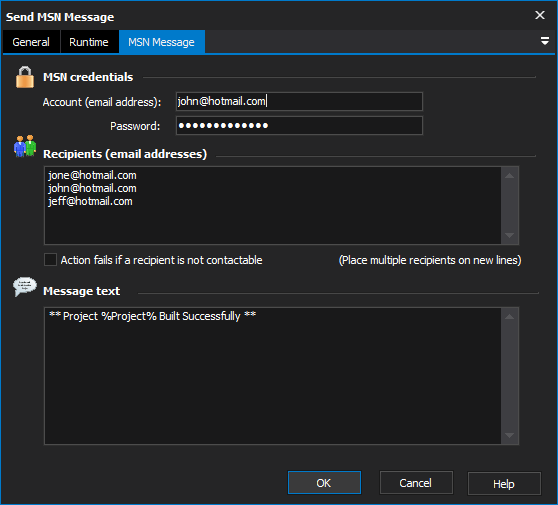Click the Cancel button
Image resolution: width=558 pixels, height=505 pixels.
point(416,483)
